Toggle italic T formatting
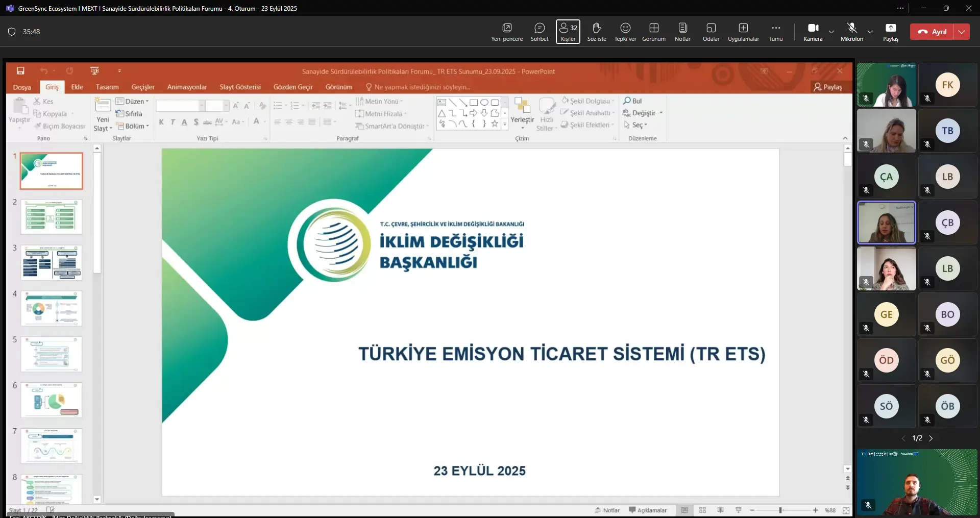The width and height of the screenshot is (980, 518). coord(173,122)
